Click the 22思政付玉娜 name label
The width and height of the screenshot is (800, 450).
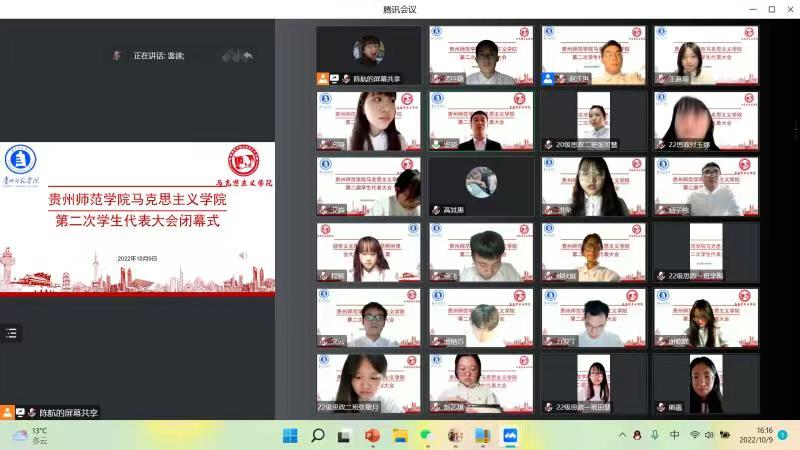(x=689, y=145)
